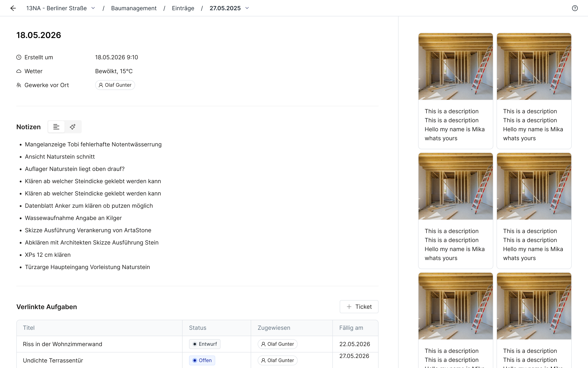
Task: Click the note Wassewaufnahme Angabe an Kilger
Action: [x=73, y=218]
